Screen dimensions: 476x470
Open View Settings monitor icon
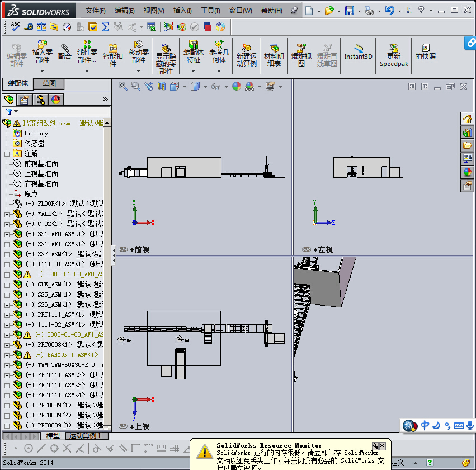coord(270,86)
